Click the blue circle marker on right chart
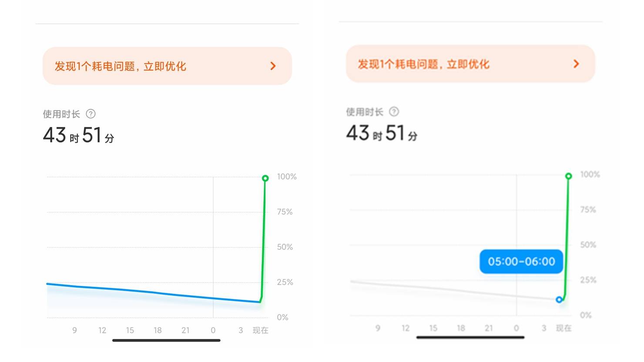The width and height of the screenshot is (644, 362). [559, 299]
